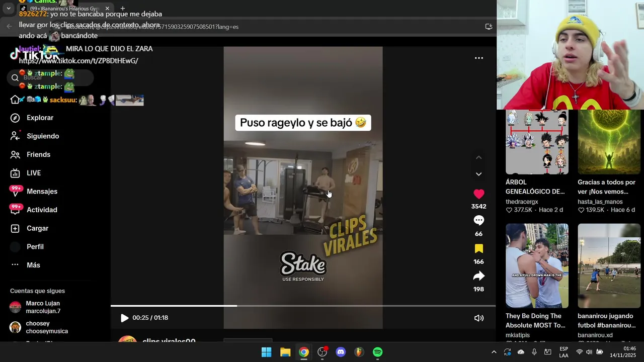The height and width of the screenshot is (362, 644).
Task: Like the video with heart icon
Action: [478, 194]
